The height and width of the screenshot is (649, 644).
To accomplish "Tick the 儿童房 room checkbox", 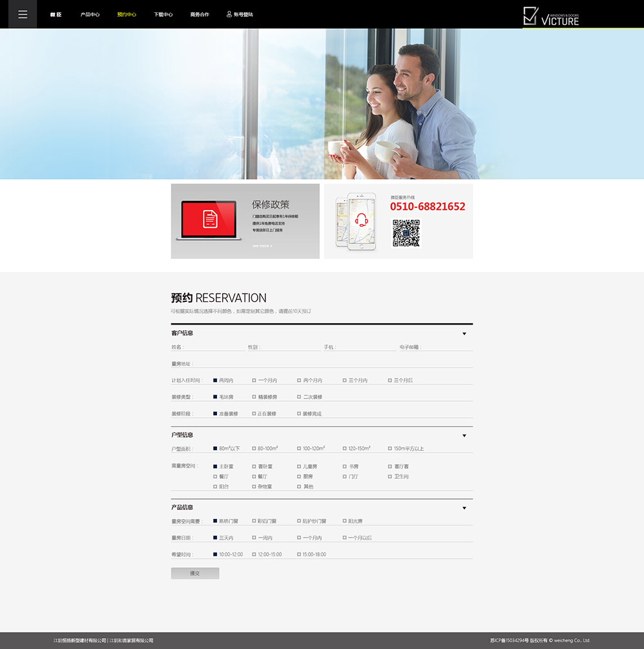I will click(x=299, y=467).
